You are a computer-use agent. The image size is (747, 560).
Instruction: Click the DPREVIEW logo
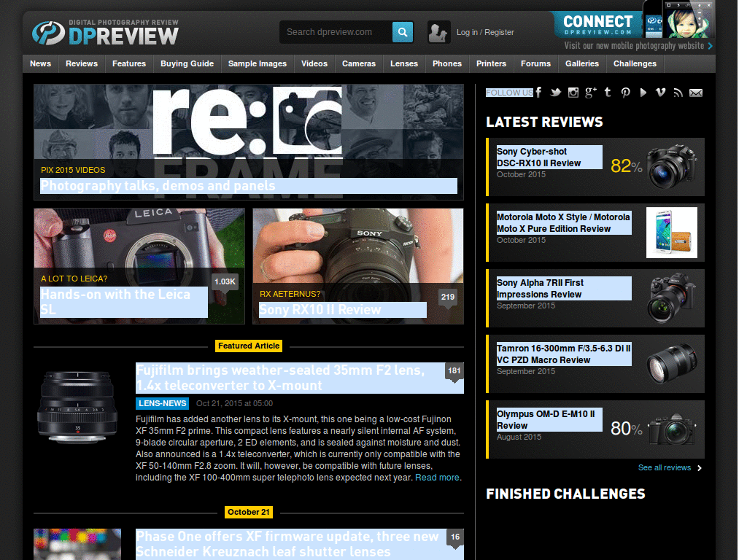coord(102,32)
